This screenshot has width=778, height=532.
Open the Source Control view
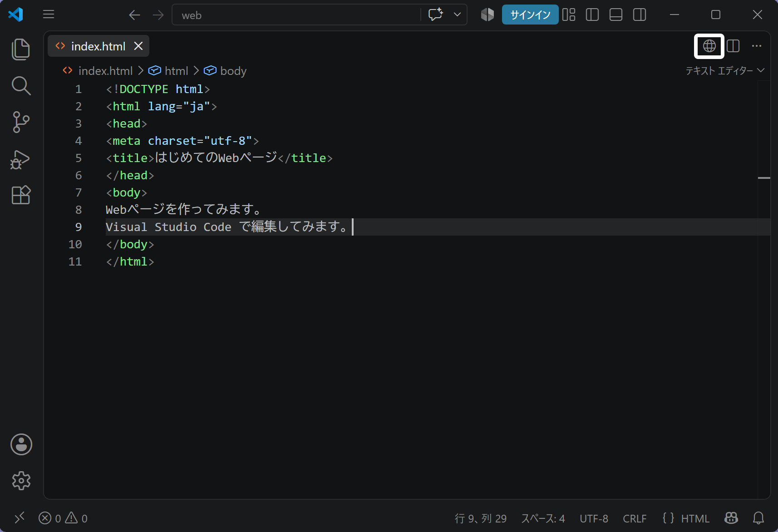[21, 122]
